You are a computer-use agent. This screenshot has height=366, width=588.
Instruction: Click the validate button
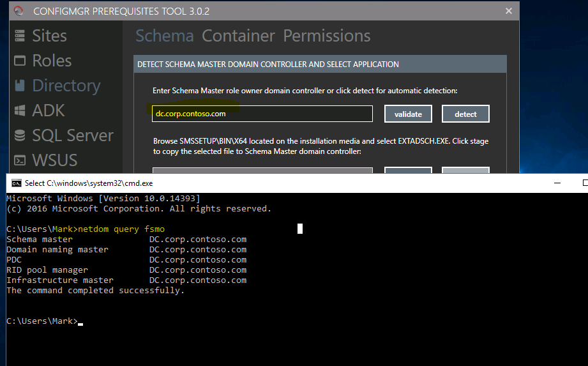[408, 114]
